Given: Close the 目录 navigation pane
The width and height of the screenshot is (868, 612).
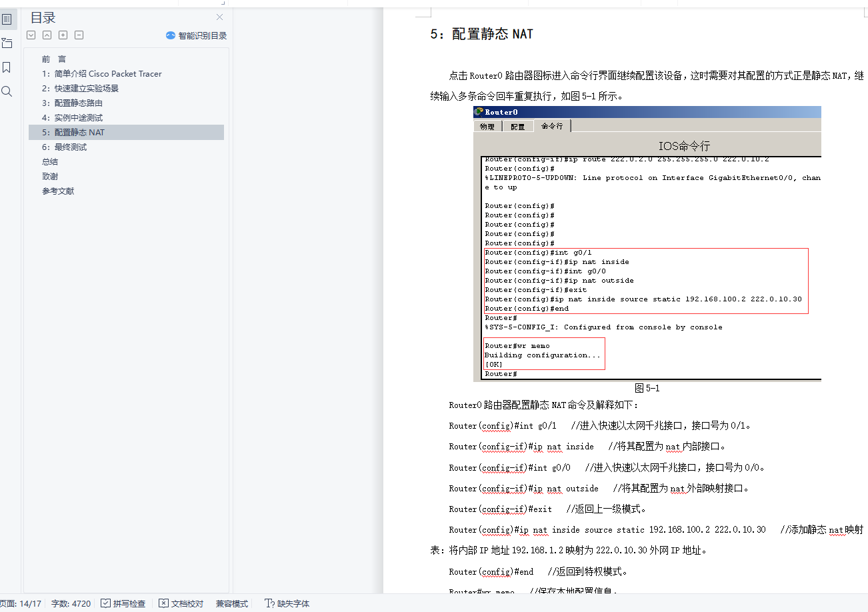Looking at the screenshot, I should [x=220, y=17].
